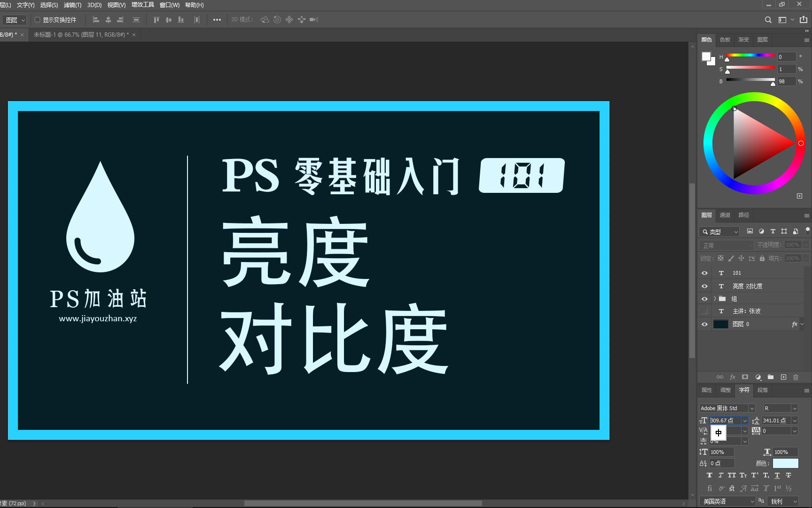
Task: Apply strikethrough text style
Action: coord(789,476)
